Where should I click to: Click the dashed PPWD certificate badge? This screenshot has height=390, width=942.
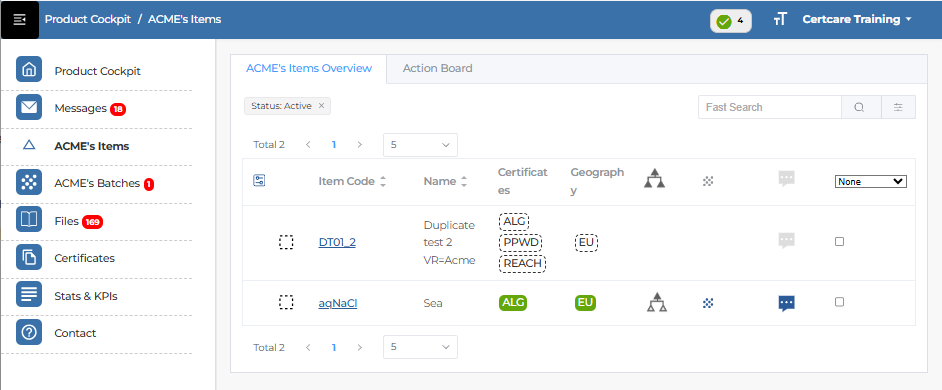(x=520, y=242)
